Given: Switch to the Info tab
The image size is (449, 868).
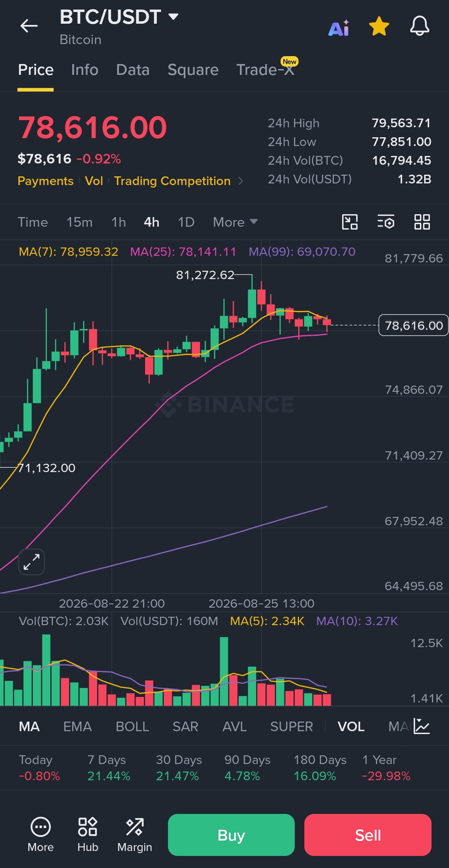Looking at the screenshot, I should pos(85,70).
